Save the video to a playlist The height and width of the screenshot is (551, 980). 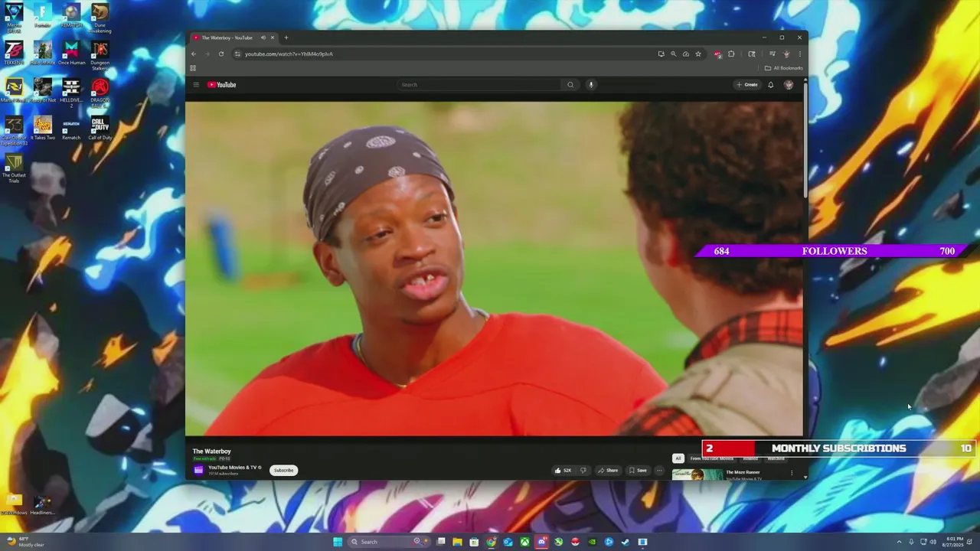click(638, 471)
